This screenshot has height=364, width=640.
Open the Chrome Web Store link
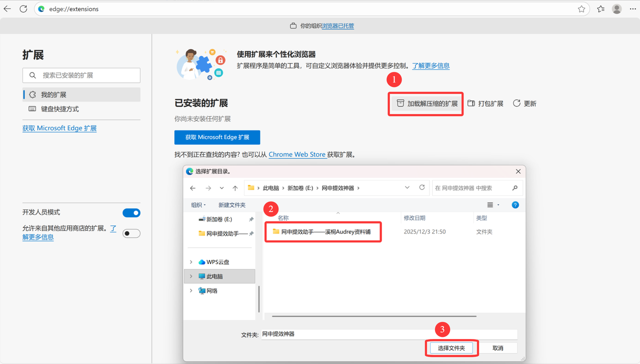[x=297, y=154]
